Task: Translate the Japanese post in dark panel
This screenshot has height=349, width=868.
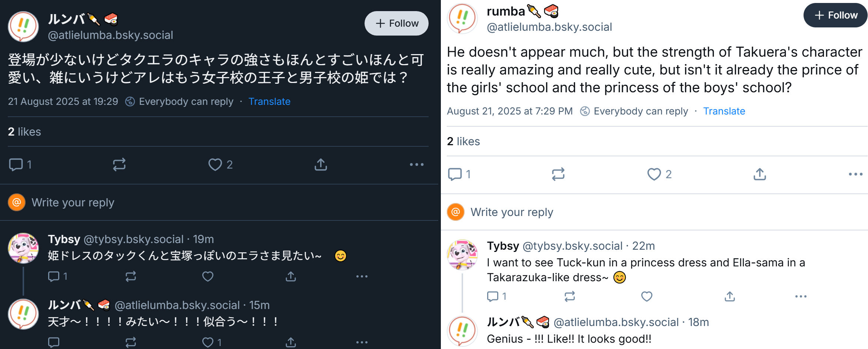Action: point(269,102)
